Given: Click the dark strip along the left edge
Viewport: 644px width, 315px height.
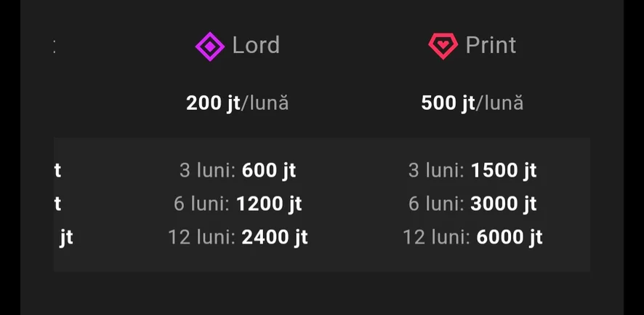Looking at the screenshot, I should pos(9,157).
